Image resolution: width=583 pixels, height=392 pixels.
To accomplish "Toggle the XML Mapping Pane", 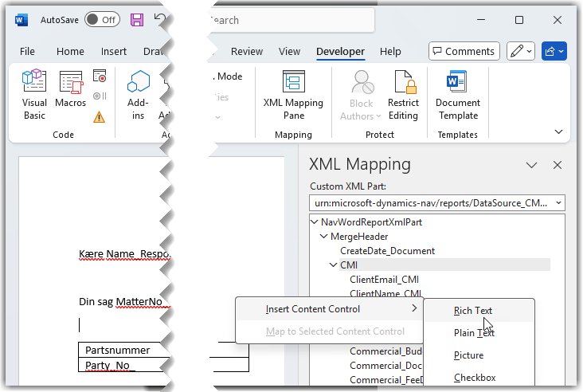I will coord(293,95).
